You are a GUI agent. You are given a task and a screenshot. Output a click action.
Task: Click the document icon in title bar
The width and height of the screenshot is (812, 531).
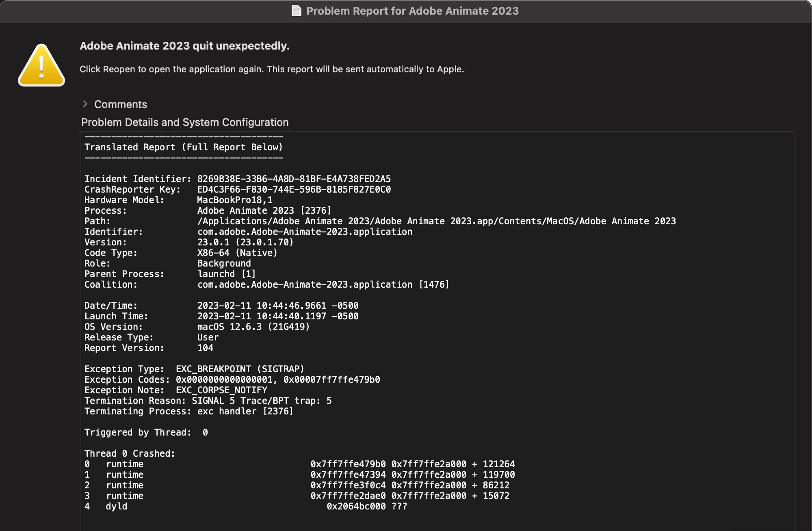[x=297, y=11]
